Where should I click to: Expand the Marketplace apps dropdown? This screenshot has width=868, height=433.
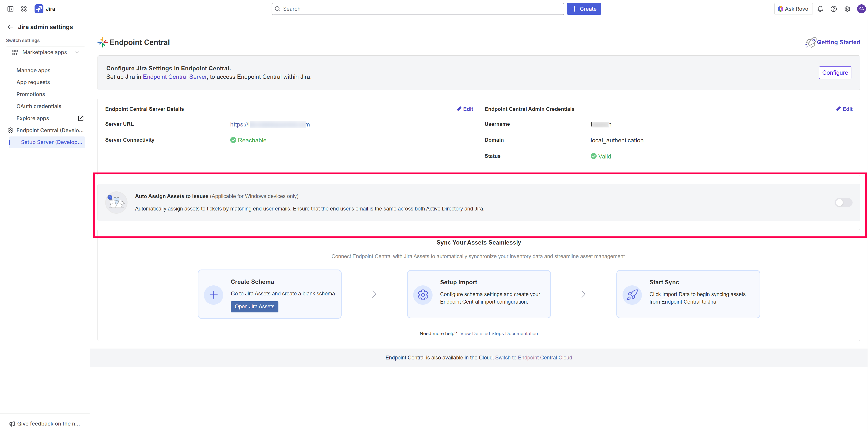pyautogui.click(x=45, y=52)
